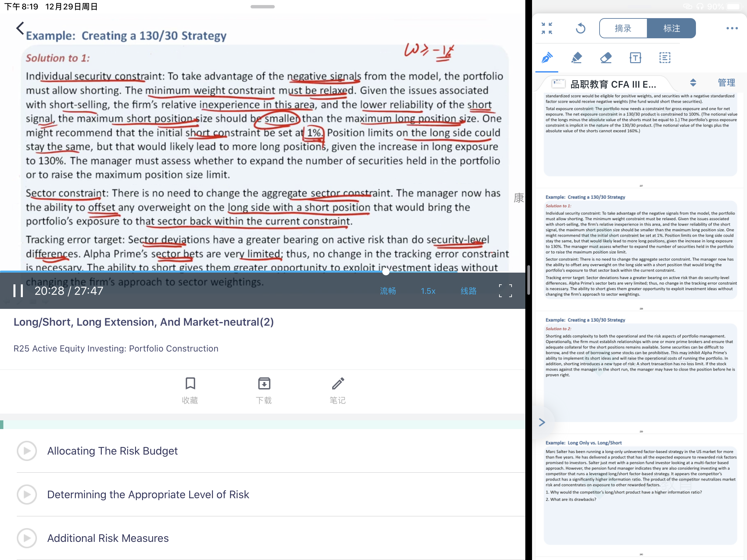Switch to the 标注 tab
The image size is (747, 560).
pos(671,28)
